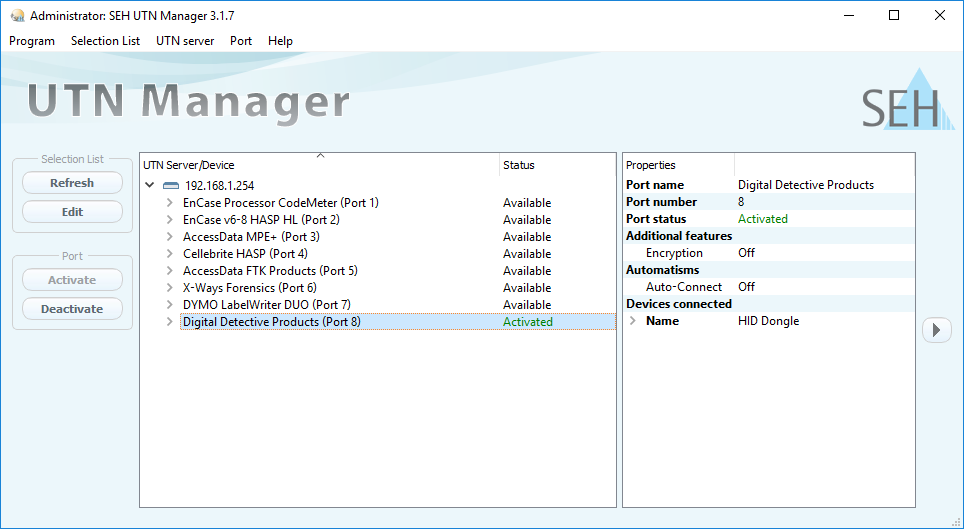Click the Refresh button
The image size is (964, 529).
coord(73,183)
